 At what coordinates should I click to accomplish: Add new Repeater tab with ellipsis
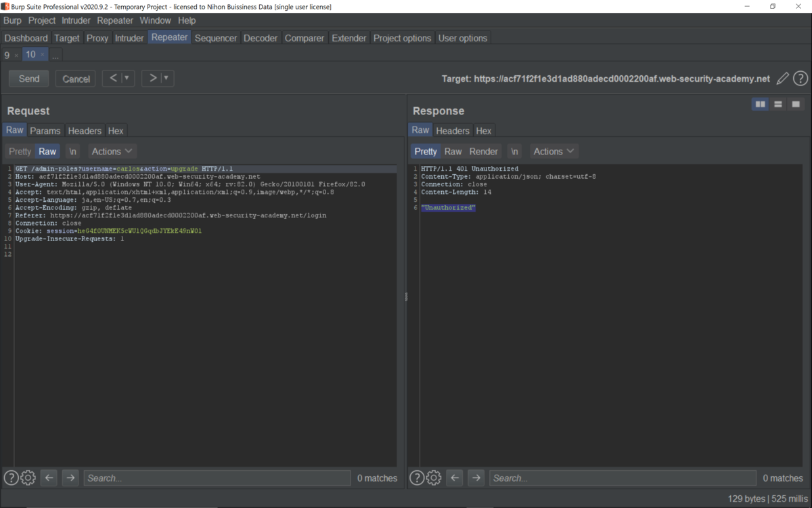point(55,55)
